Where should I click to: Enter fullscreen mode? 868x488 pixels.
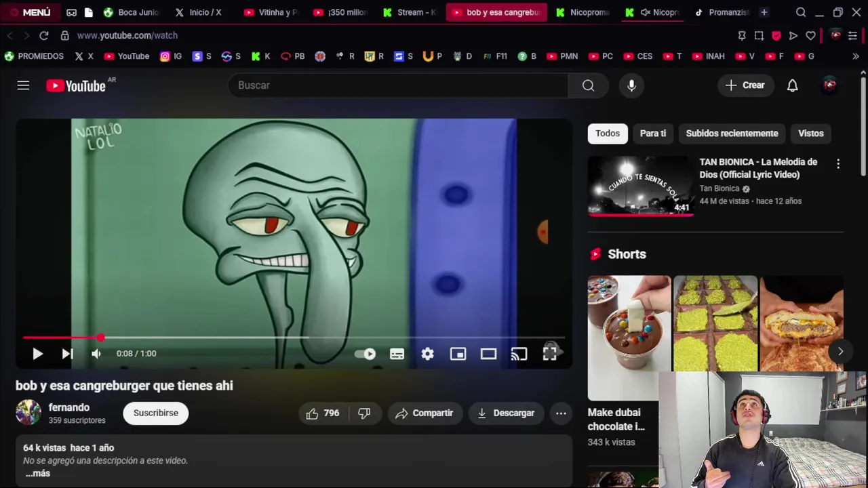click(550, 352)
